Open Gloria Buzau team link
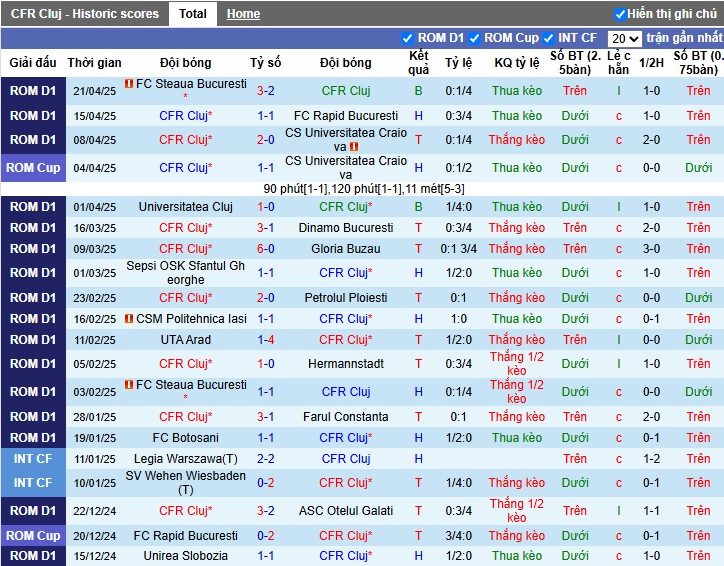The width and height of the screenshot is (724, 566). click(x=346, y=249)
